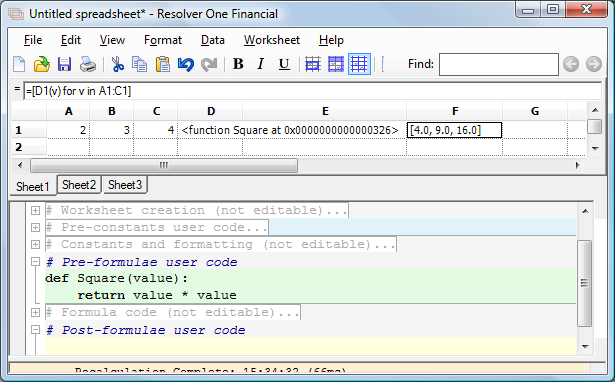Expand the Pre-constants user code section
Viewport: 615px width, 382px height.
[x=35, y=227]
